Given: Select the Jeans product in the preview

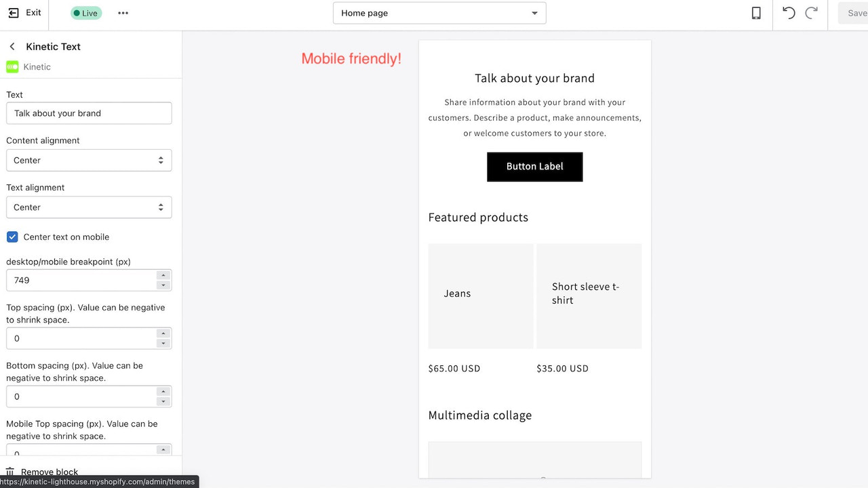Looking at the screenshot, I should (x=480, y=296).
